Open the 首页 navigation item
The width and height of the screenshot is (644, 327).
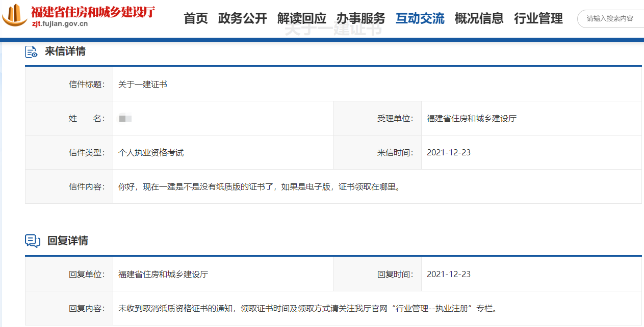click(195, 18)
